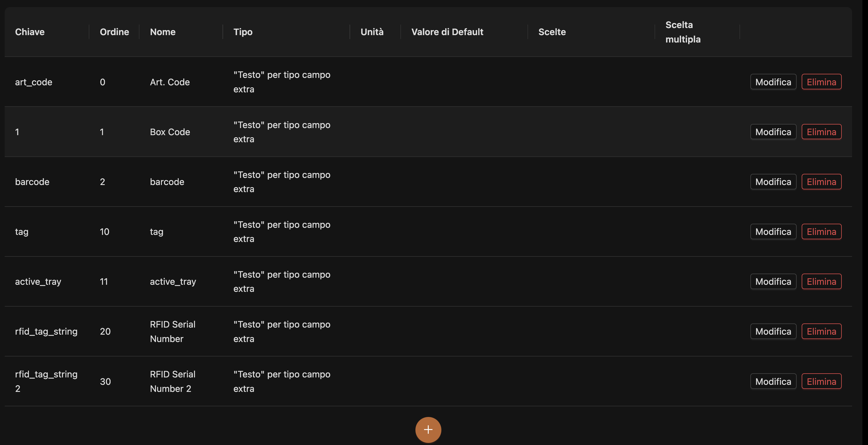Click Modifica on the barcode row
868x445 pixels.
click(x=773, y=181)
